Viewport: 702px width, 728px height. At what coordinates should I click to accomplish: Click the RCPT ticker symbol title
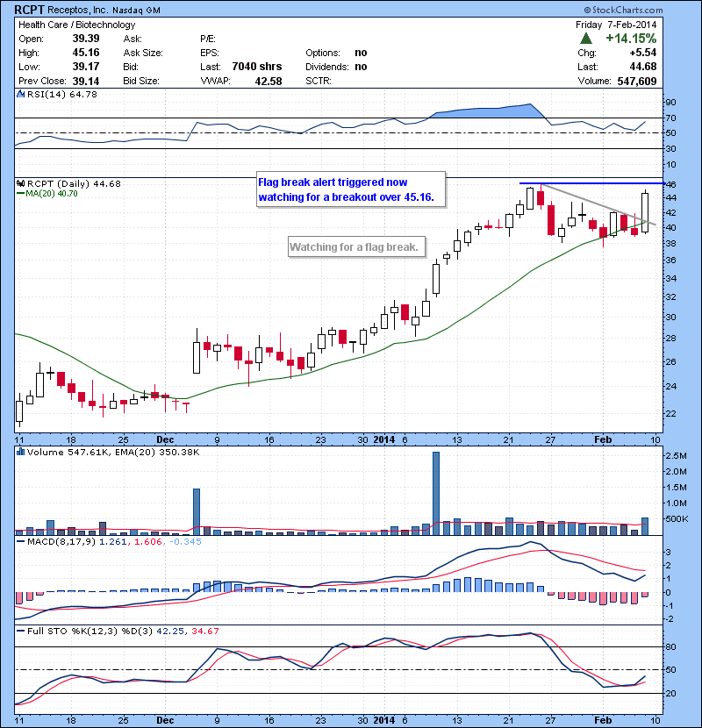[29, 10]
